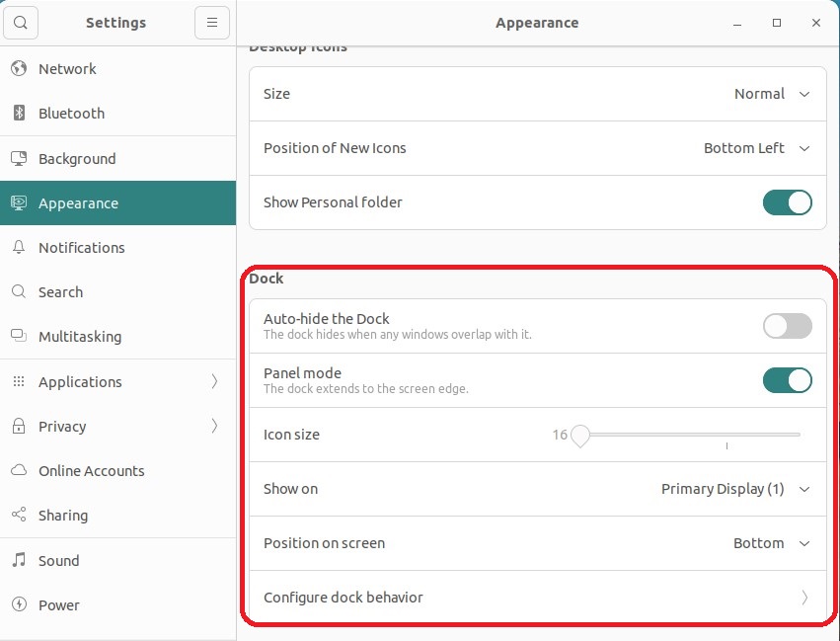Click the Power icon in sidebar
The width and height of the screenshot is (840, 641).
pyautogui.click(x=18, y=605)
